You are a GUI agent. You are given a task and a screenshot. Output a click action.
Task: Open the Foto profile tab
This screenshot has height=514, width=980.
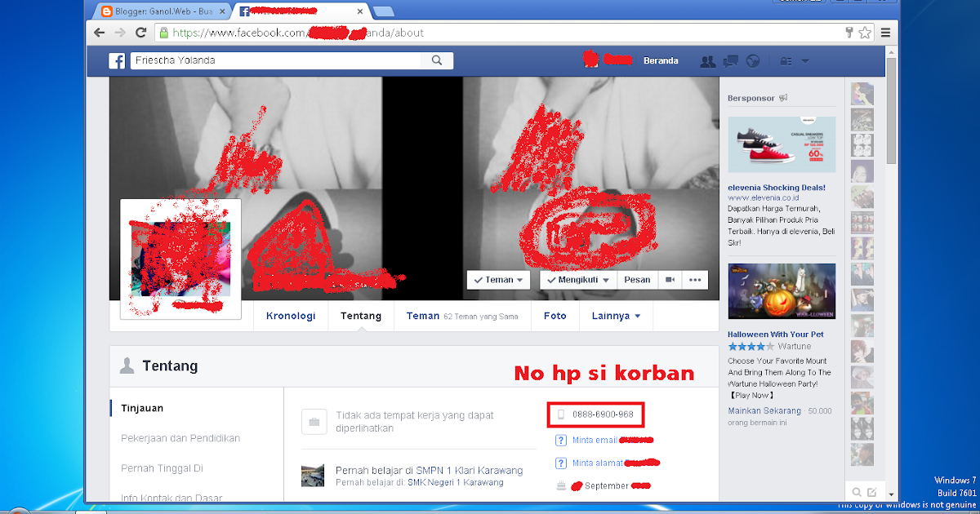point(555,316)
